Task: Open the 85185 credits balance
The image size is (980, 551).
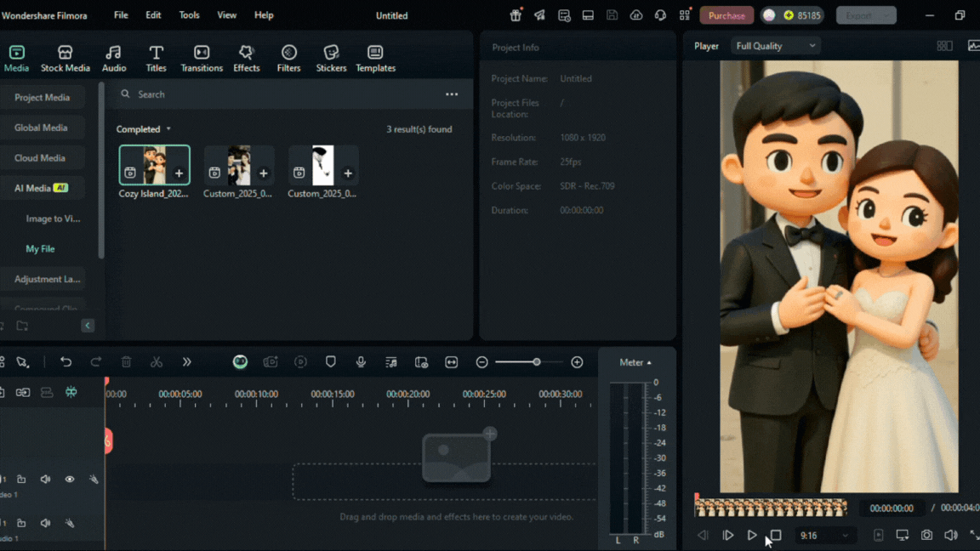Action: click(x=801, y=15)
